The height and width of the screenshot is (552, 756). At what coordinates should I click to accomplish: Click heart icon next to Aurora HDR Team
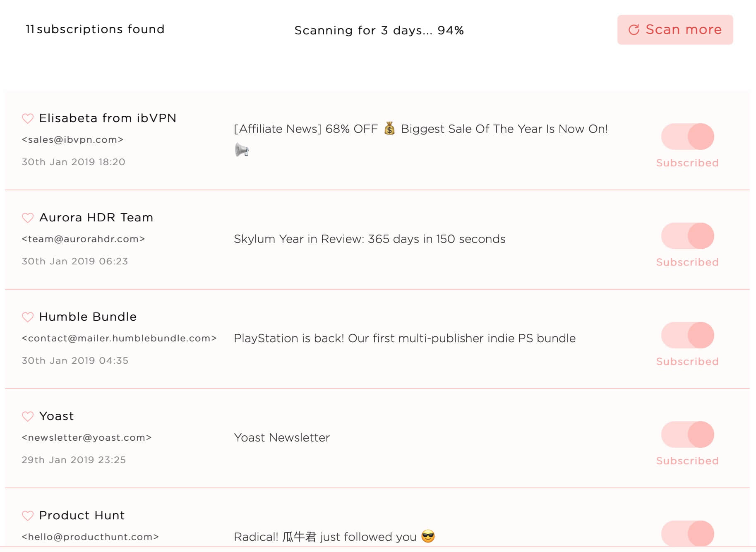click(28, 218)
